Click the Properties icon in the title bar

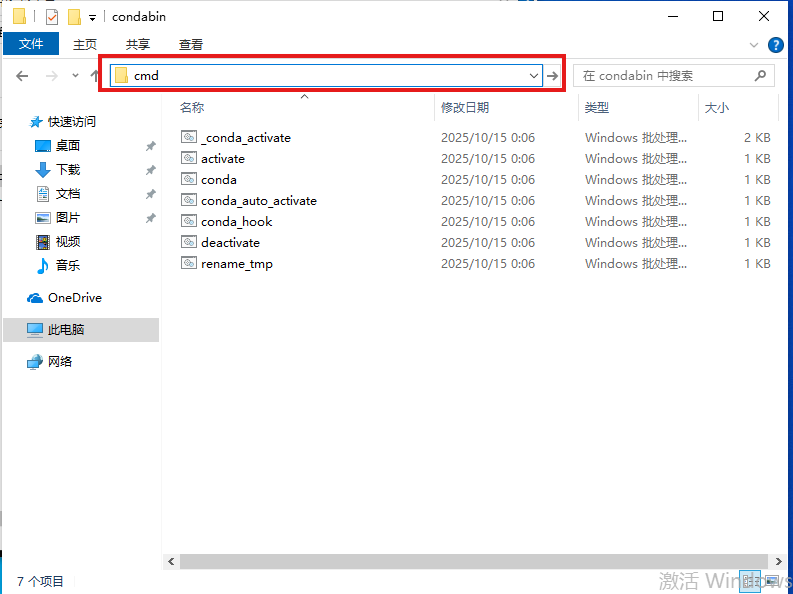click(52, 17)
